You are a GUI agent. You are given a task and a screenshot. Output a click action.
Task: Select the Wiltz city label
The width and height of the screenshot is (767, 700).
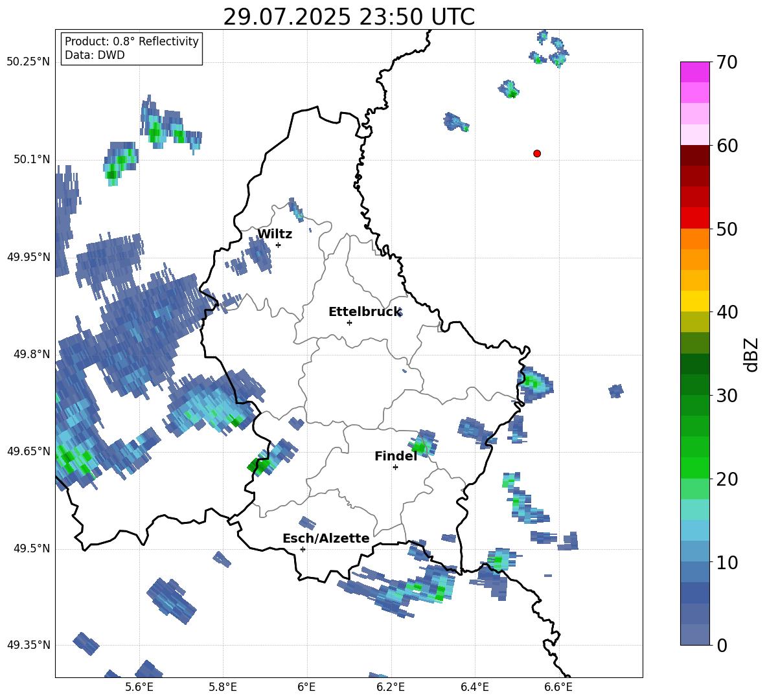pos(275,234)
